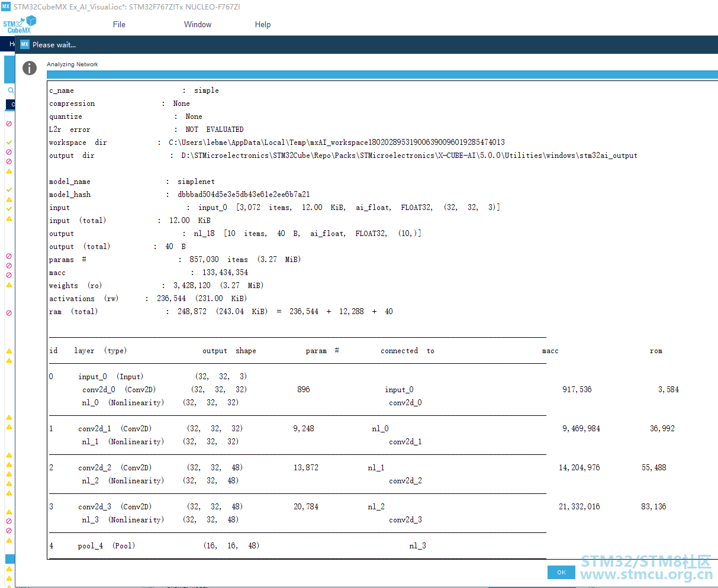Image resolution: width=718 pixels, height=588 pixels.
Task: Click the nl_3 (Nonlinearity) layer name
Action: (123, 520)
